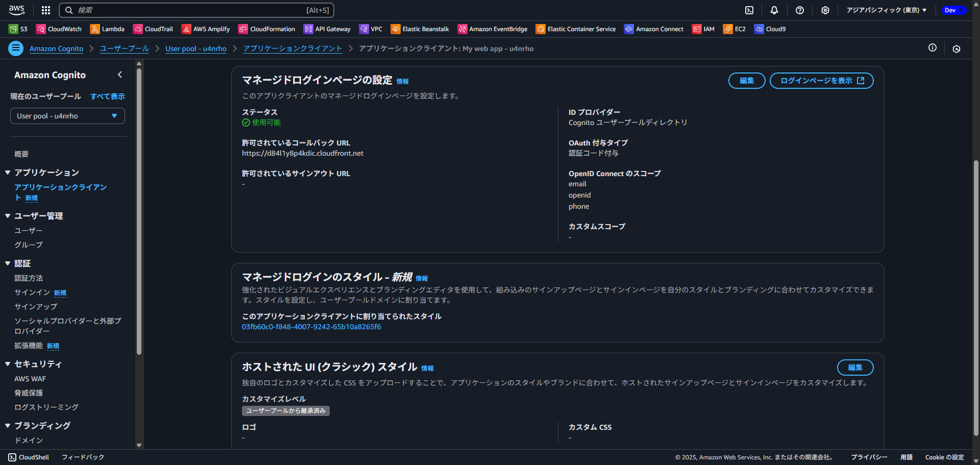Open the API Gateway shortcut
This screenshot has width=980, height=465.
(327, 29)
